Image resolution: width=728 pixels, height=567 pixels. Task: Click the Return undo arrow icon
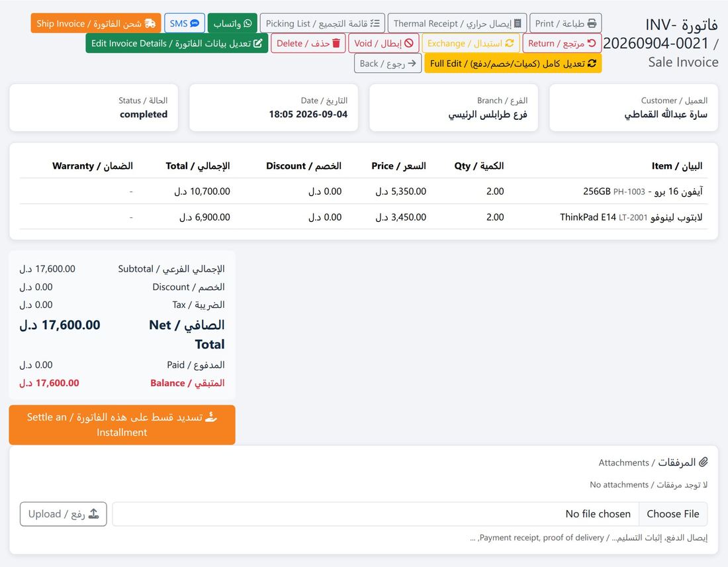(x=592, y=43)
